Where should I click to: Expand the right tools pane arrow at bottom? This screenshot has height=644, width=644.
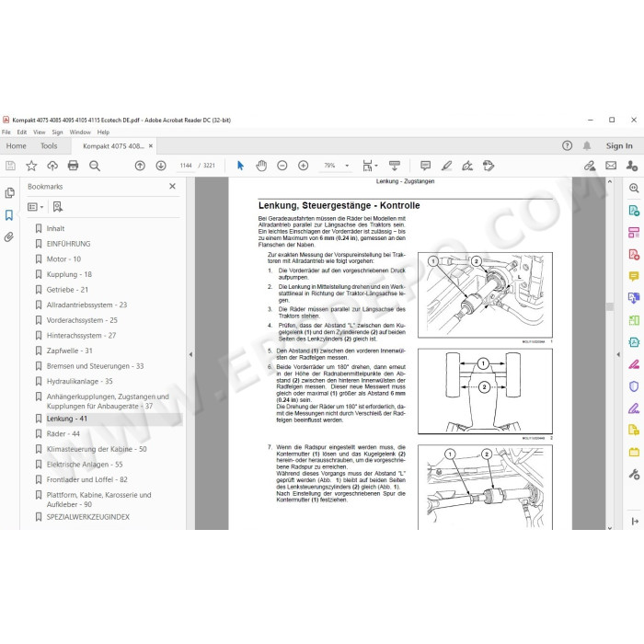point(635,522)
